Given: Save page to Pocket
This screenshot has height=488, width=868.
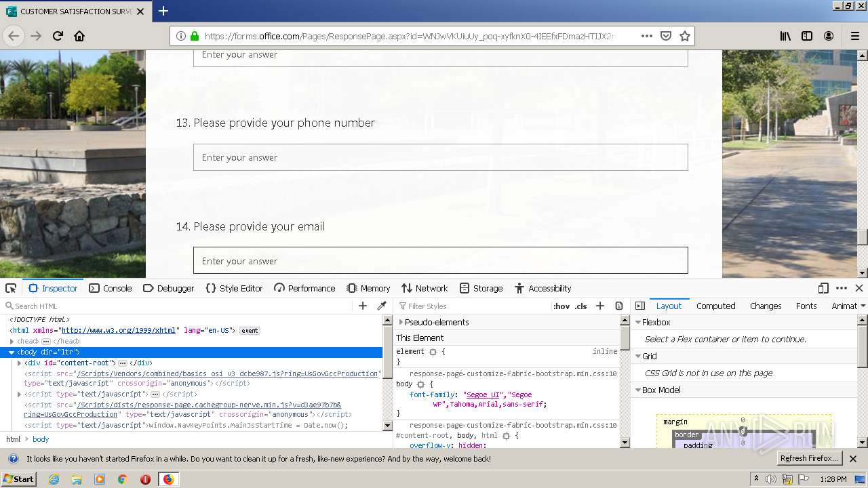Looking at the screenshot, I should pyautogui.click(x=666, y=36).
